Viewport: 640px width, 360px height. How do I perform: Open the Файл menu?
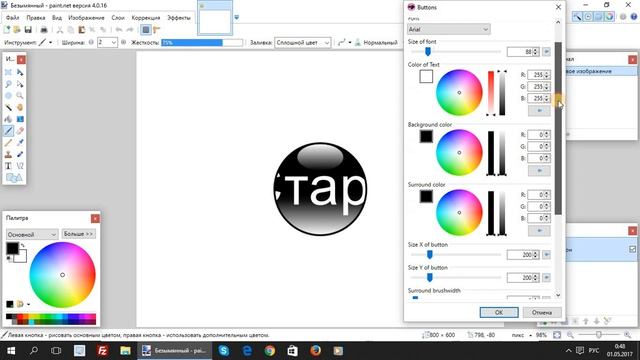13,18
